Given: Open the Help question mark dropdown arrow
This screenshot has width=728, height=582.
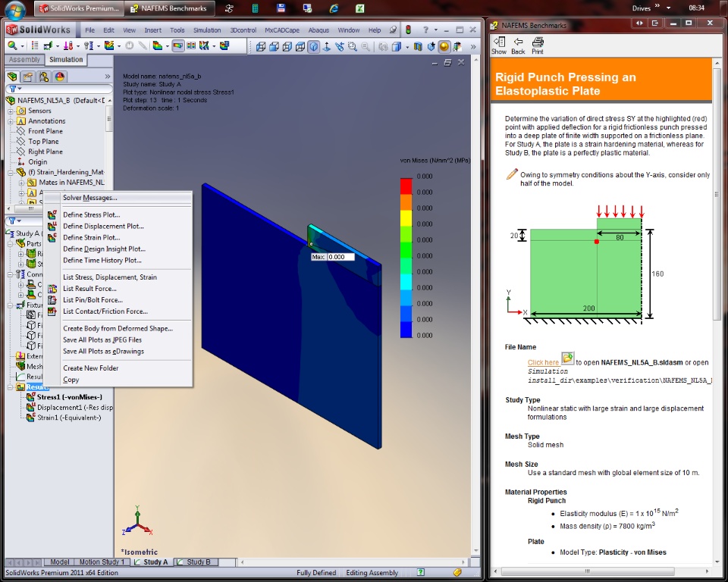Looking at the screenshot, I should click(x=436, y=30).
